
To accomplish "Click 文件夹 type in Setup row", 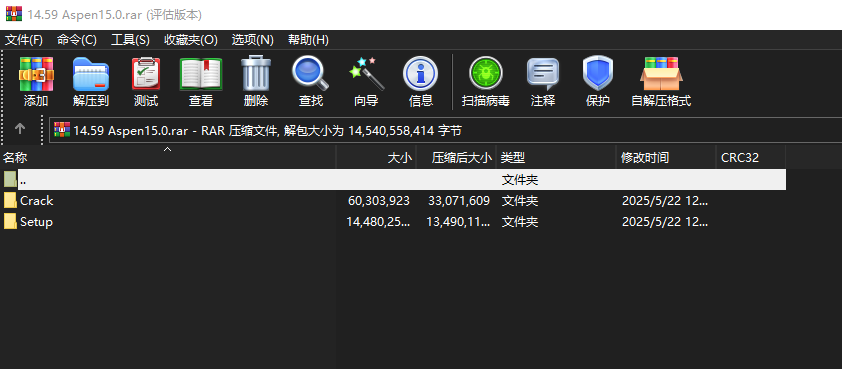I will [x=520, y=222].
